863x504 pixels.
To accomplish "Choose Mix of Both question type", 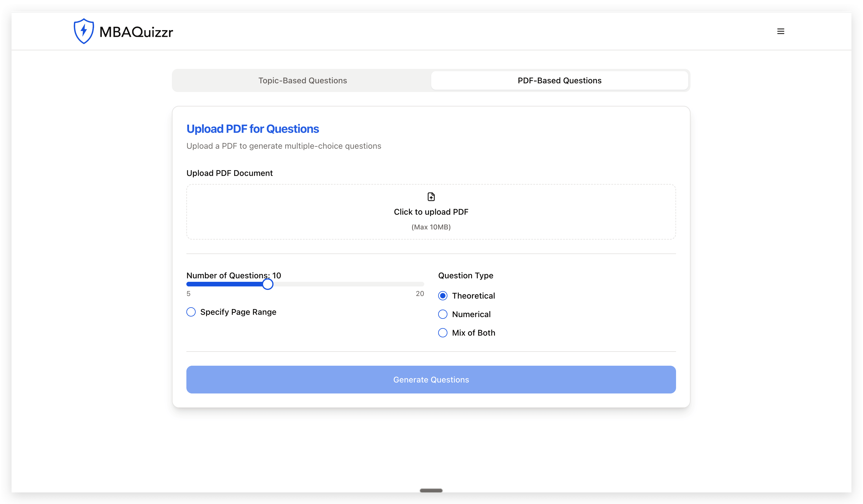I will point(442,332).
